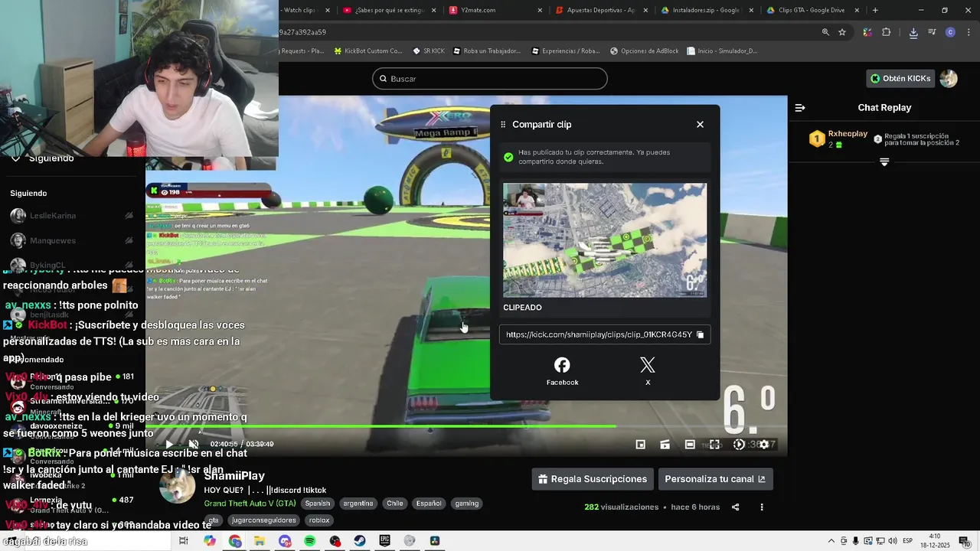The height and width of the screenshot is (551, 980).
Task: Select the Spanish tag
Action: (x=317, y=504)
